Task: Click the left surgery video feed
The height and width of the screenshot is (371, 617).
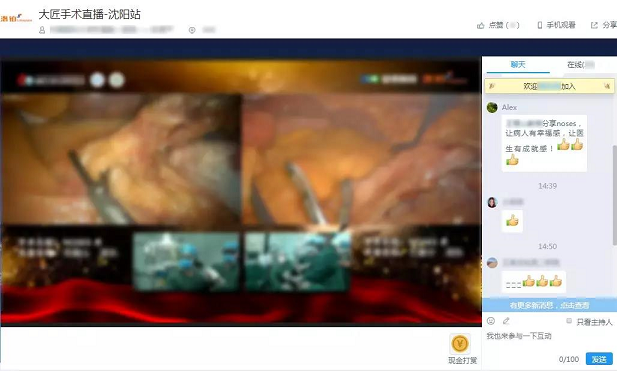Action: point(121,159)
